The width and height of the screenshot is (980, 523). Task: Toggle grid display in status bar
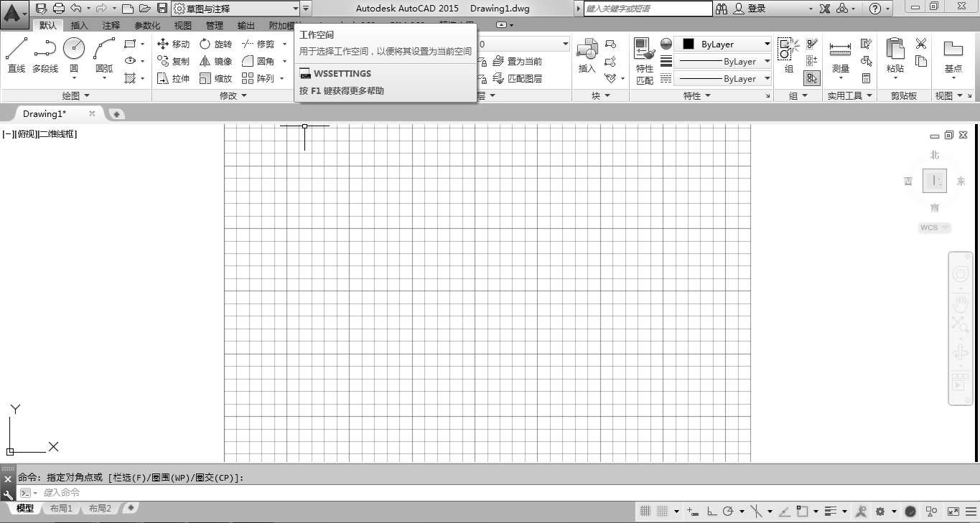645,512
